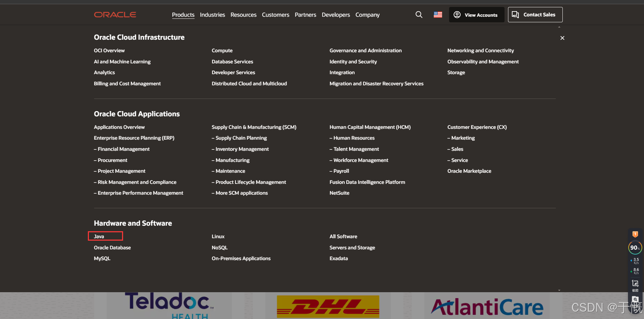Select Payroll link

point(339,171)
